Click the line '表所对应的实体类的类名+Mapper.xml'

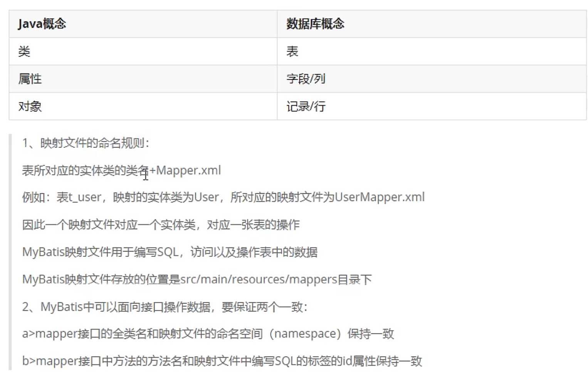tap(121, 170)
